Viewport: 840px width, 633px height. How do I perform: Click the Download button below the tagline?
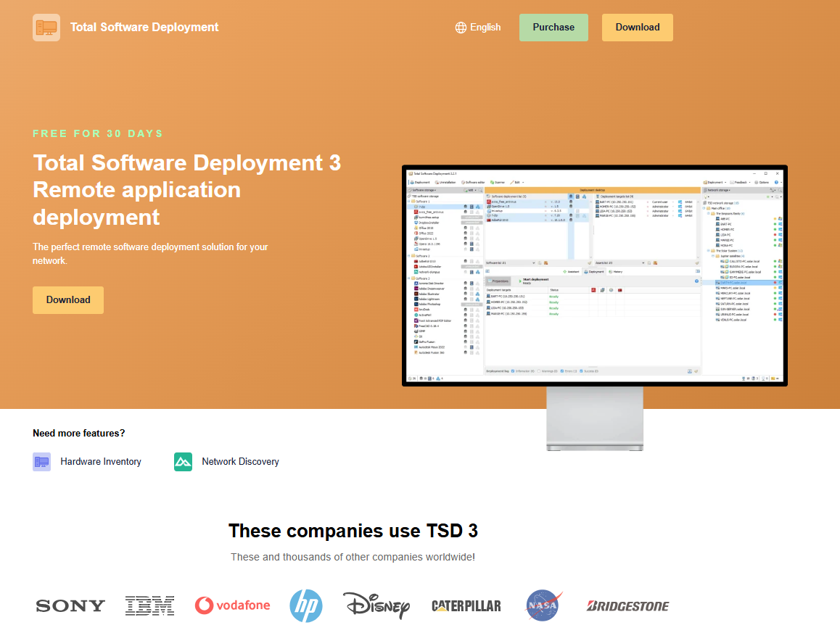tap(68, 300)
